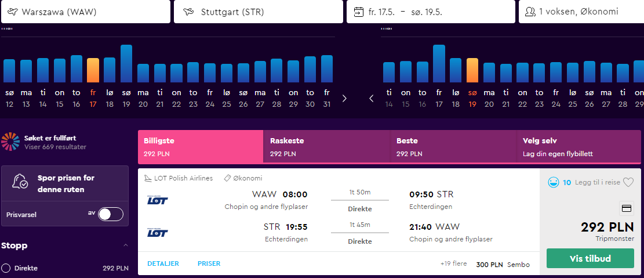
Task: Click the Økonomi ticket tag icon
Action: (227, 178)
